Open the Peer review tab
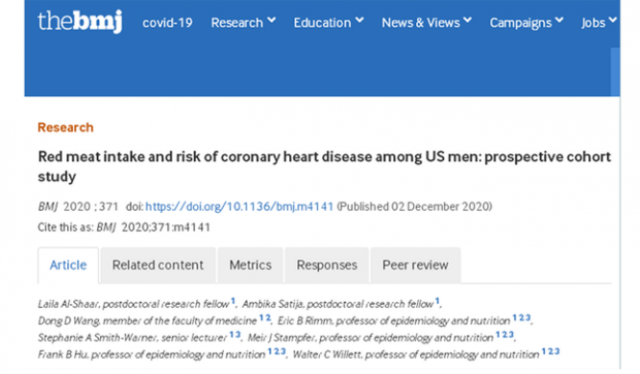Viewport: 640px width, 374px height. [x=416, y=265]
